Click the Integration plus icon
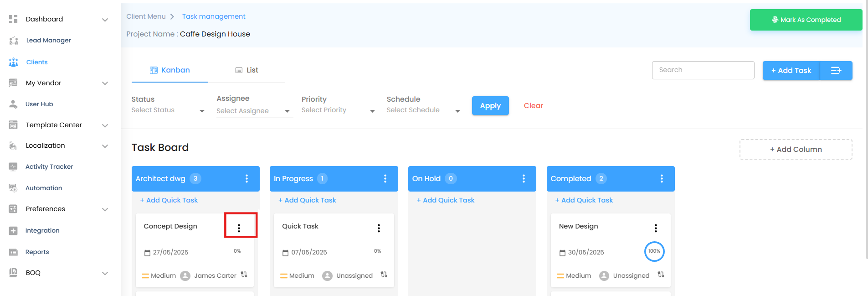868x296 pixels. pos(13,231)
